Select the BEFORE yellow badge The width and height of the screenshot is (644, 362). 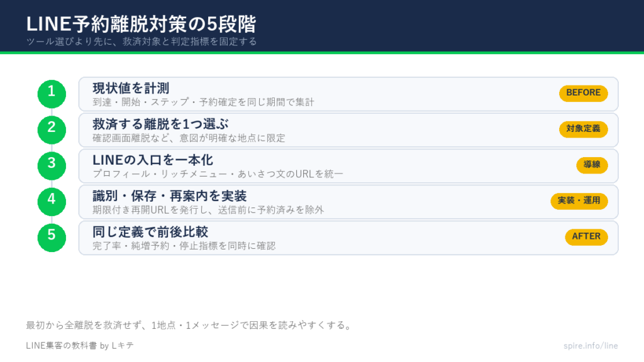pos(583,93)
